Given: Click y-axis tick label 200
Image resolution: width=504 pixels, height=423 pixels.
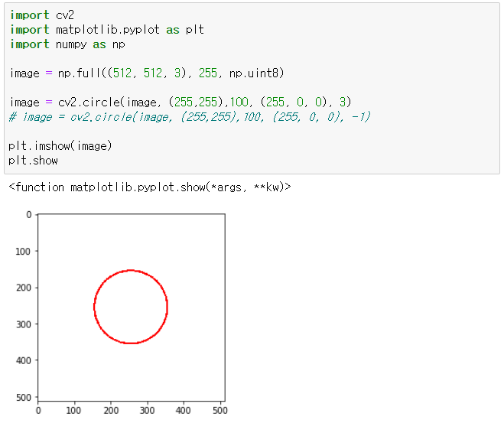Looking at the screenshot, I should click(23, 288).
